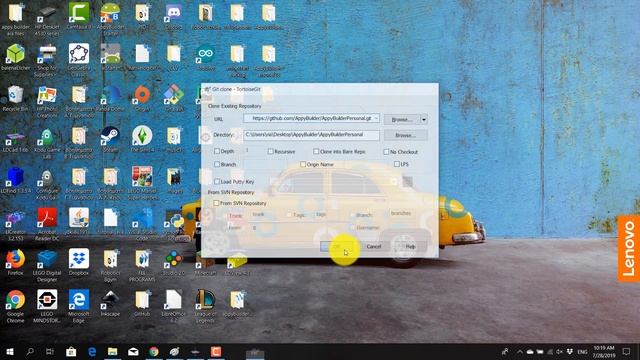
Task: Launch Steam desktop shortcut
Action: coord(110,139)
